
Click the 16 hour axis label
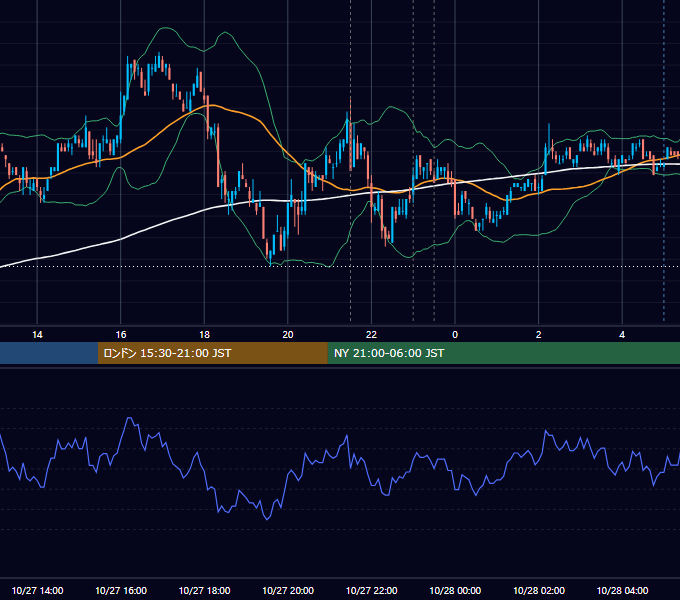121,335
